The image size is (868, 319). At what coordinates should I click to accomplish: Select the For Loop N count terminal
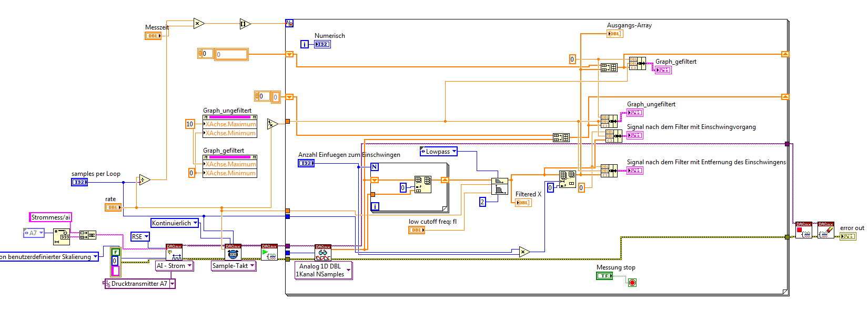(x=375, y=167)
